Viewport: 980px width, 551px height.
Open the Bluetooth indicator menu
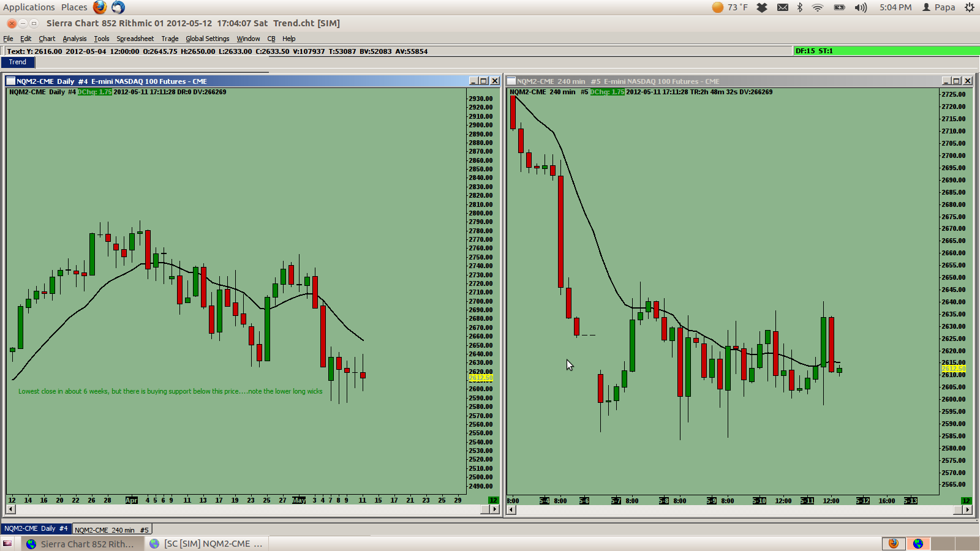pyautogui.click(x=800, y=7)
